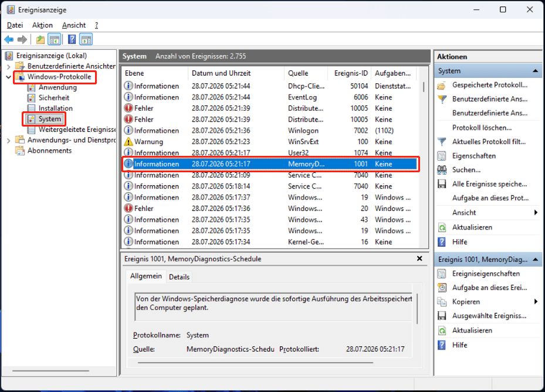The height and width of the screenshot is (392, 545).
Task: Select Weitergeleitete Ereignisse in tree
Action: (77, 129)
